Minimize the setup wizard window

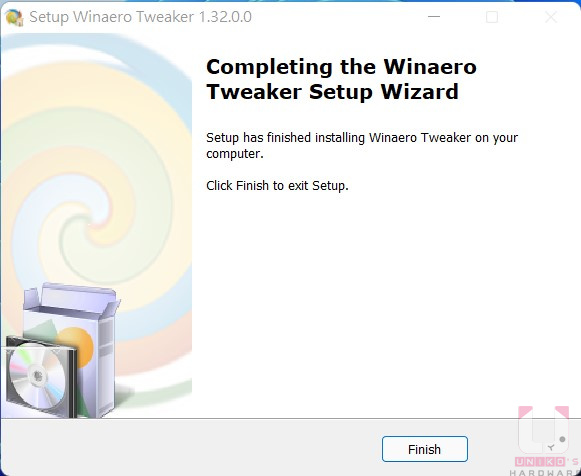click(x=434, y=17)
